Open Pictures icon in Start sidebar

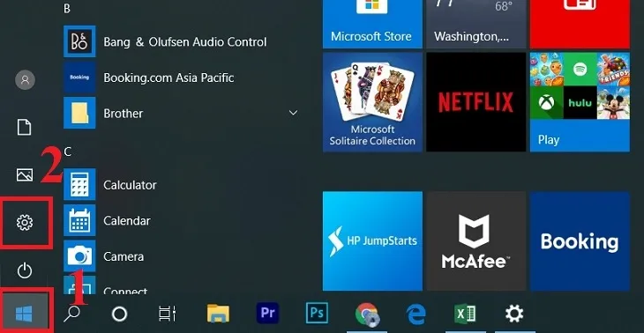(x=25, y=174)
